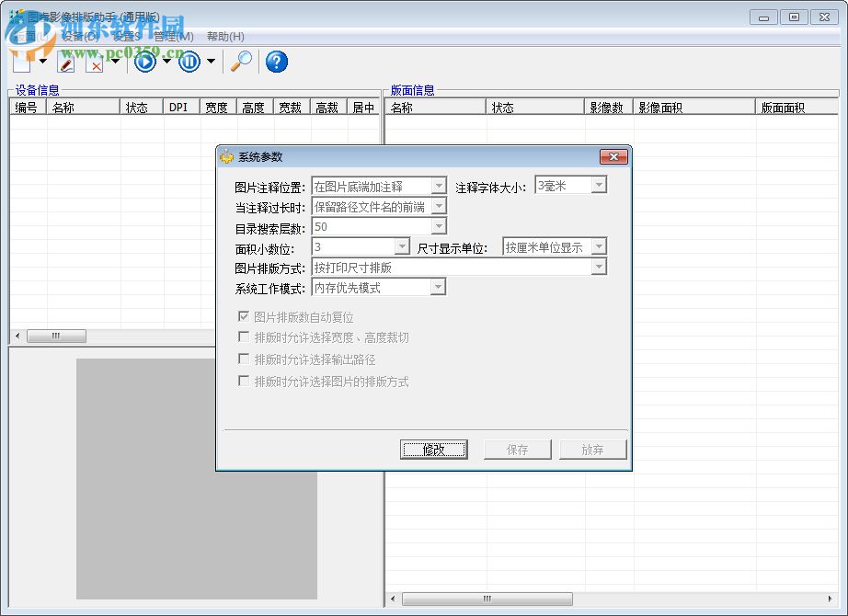This screenshot has height=616, width=848.
Task: Uncheck the 图片排版数自动复位 checkbox
Action: tap(245, 317)
